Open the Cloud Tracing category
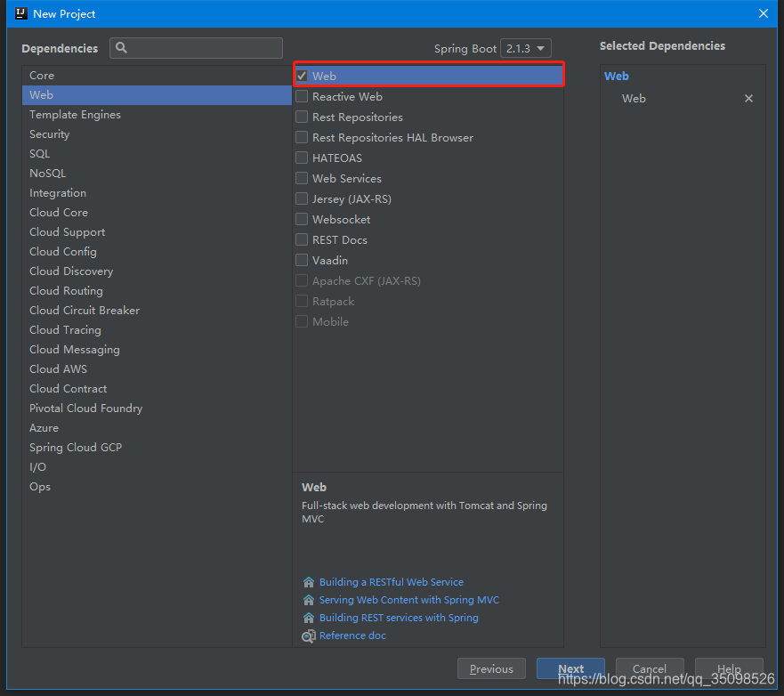This screenshot has width=784, height=696. 157,330
